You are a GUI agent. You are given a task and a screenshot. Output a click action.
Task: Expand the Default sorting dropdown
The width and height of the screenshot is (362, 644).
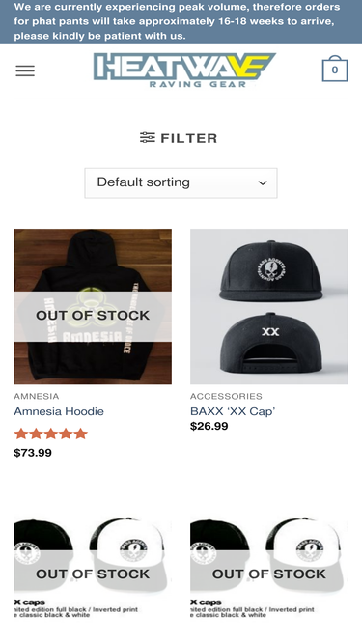pos(181,182)
